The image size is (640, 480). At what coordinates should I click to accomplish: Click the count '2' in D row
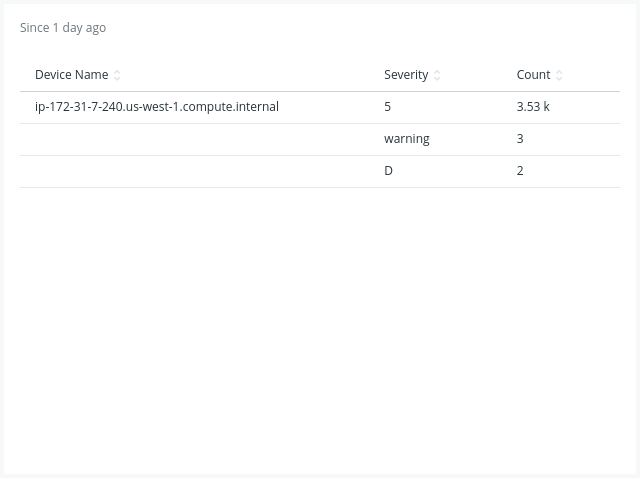click(520, 171)
